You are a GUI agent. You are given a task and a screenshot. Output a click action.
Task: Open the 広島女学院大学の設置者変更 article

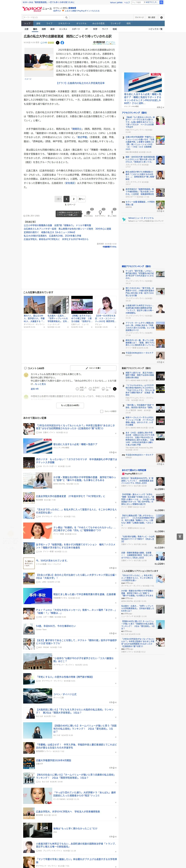pos(70,496)
